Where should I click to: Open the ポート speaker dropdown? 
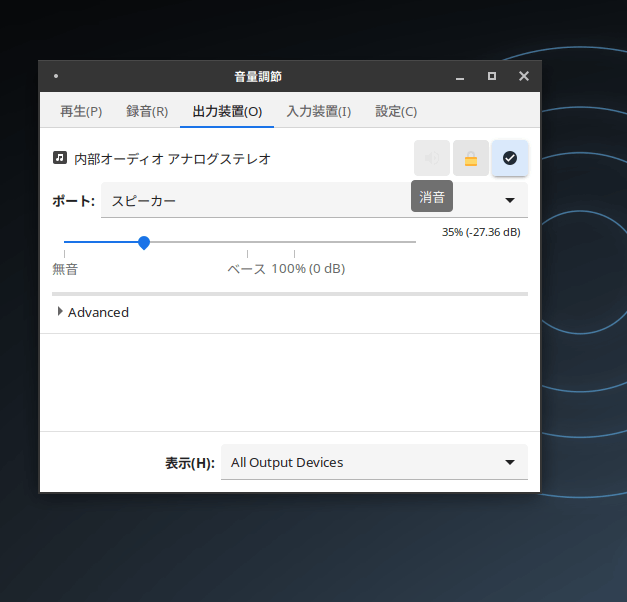pyautogui.click(x=314, y=200)
